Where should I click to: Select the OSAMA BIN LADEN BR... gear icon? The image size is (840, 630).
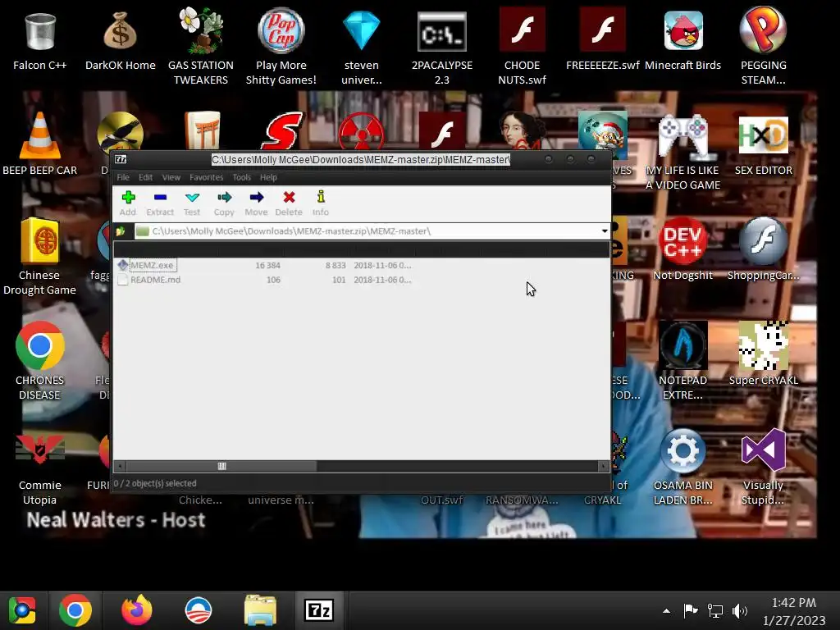tap(683, 467)
